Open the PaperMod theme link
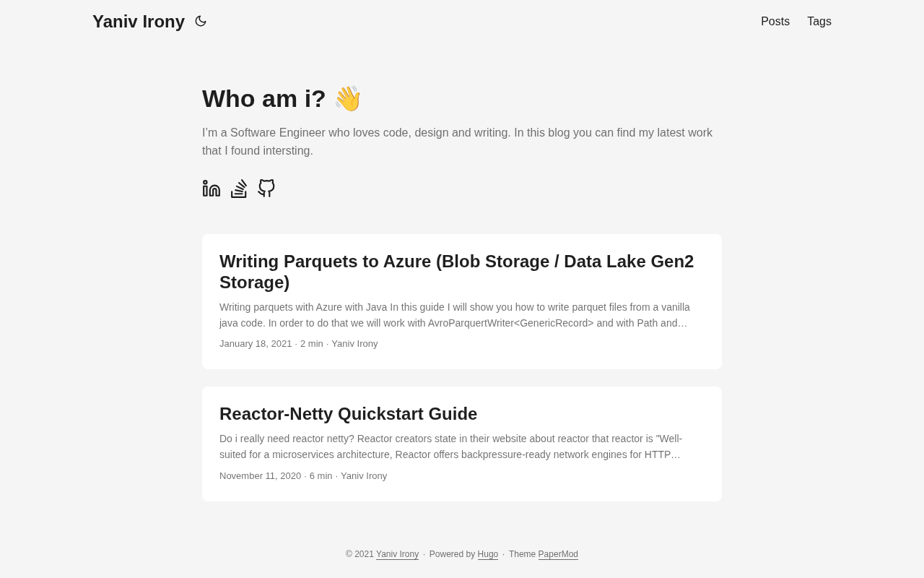The width and height of the screenshot is (924, 578). pyautogui.click(x=558, y=554)
